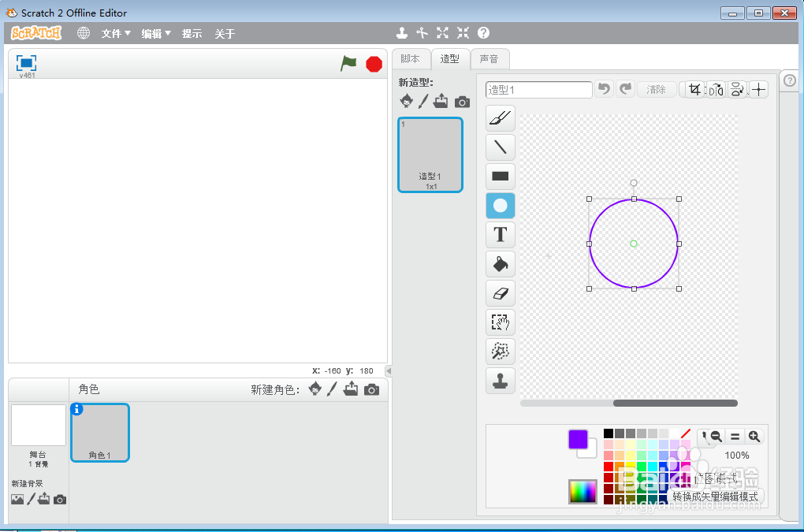Screen dimensions: 804x532
Task: Create new backdrop from camera
Action: point(60,500)
